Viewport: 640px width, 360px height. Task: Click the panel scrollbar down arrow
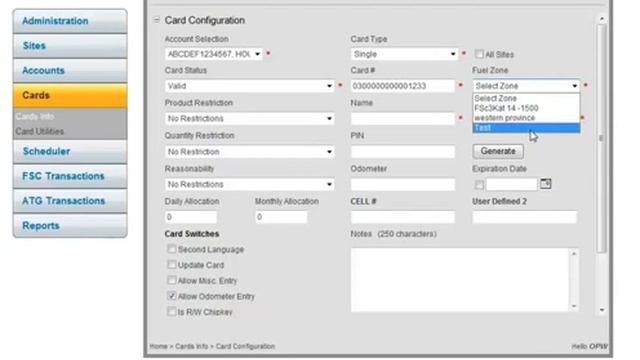coord(602,310)
